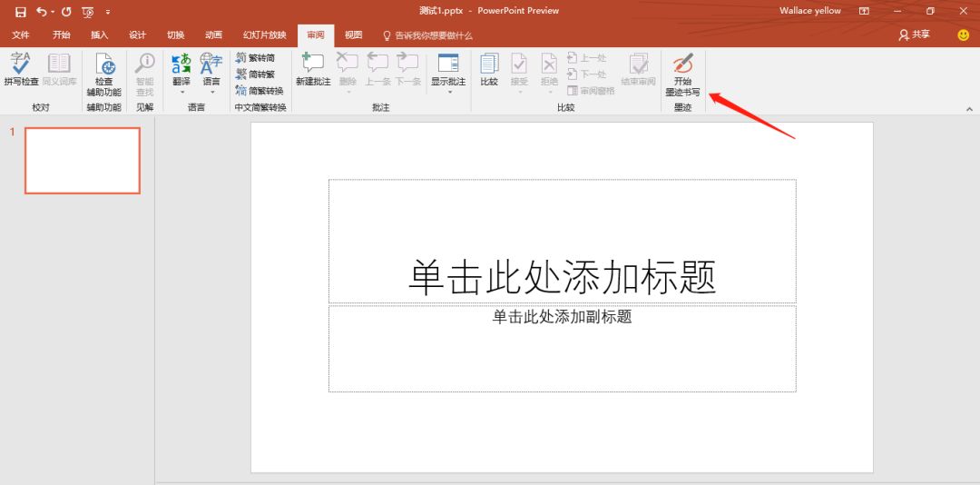Open the 显示批注 show comments dropdown

pos(448,92)
